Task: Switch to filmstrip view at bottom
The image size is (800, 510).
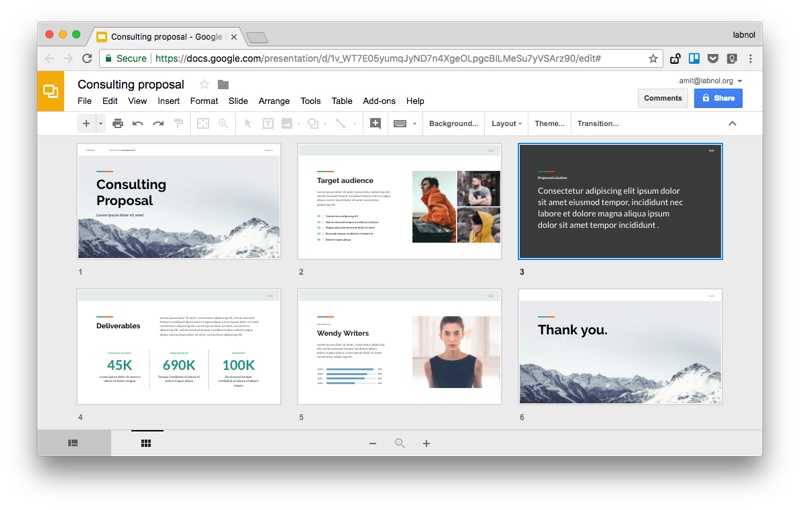Action: point(73,443)
